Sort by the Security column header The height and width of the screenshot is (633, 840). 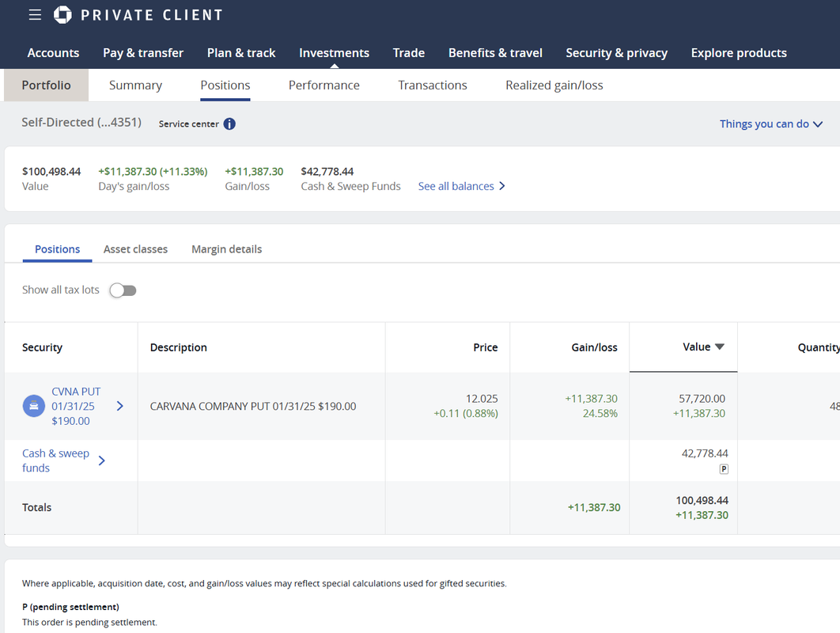tap(43, 347)
